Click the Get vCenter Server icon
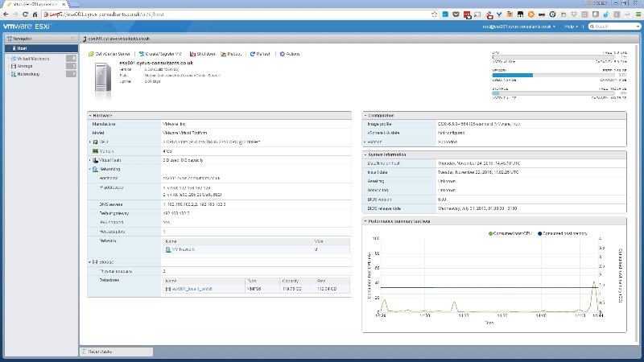This screenshot has width=644, height=362. [x=91, y=54]
